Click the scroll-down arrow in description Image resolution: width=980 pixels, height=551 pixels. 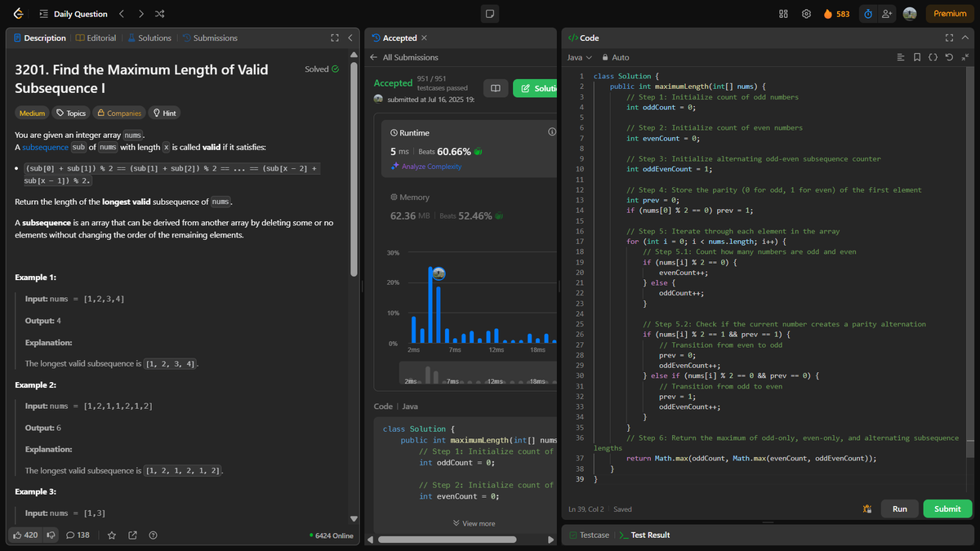tap(354, 519)
